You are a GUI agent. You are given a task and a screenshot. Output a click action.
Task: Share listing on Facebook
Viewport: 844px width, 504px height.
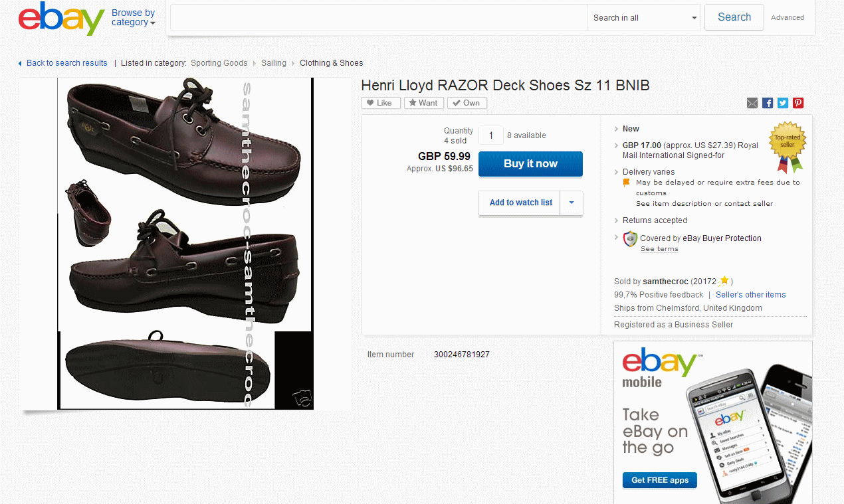[768, 103]
